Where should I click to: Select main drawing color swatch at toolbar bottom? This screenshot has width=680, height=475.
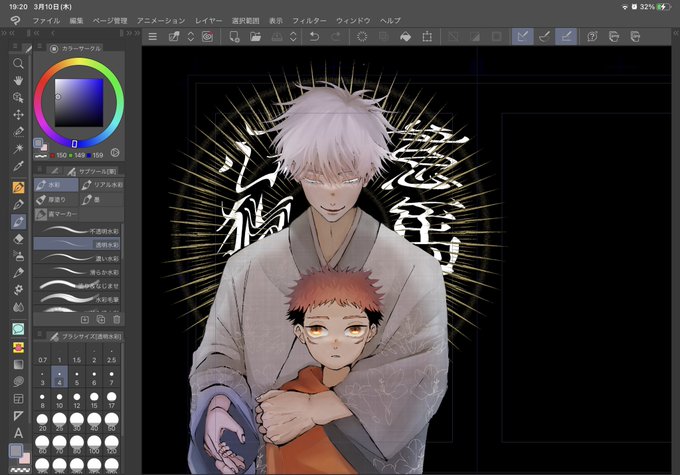click(16, 451)
